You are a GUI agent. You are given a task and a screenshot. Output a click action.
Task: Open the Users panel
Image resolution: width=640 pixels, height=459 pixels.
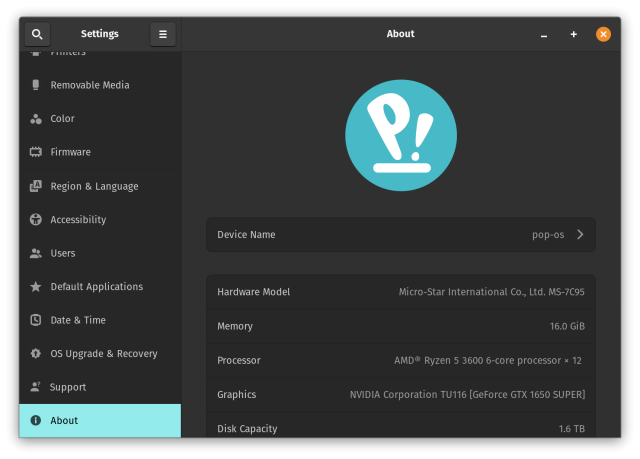pos(100,253)
